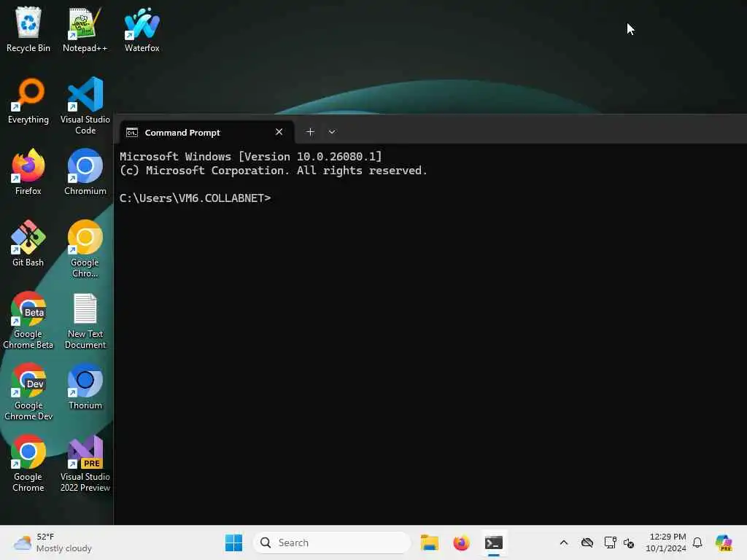747x560 pixels.
Task: Select the Google Chrome desktop shortcut
Action: tap(28, 463)
